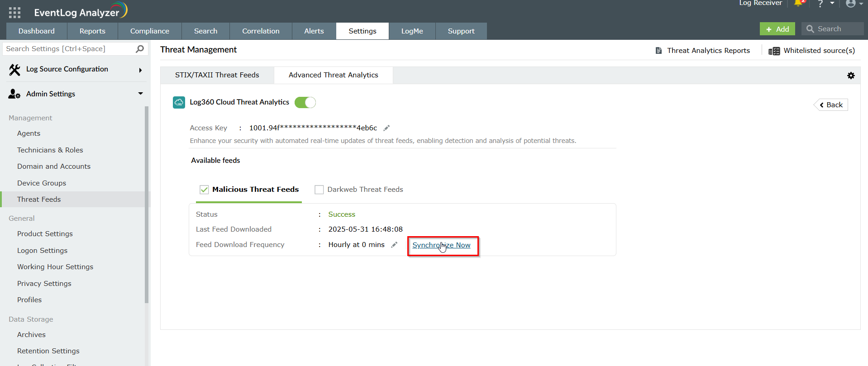This screenshot has height=366, width=868.
Task: Click the Hourly at 0 mins value
Action: (357, 245)
